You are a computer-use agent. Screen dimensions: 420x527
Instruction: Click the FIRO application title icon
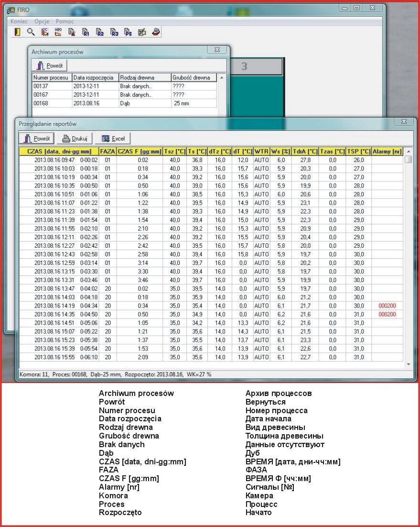pos(11,10)
